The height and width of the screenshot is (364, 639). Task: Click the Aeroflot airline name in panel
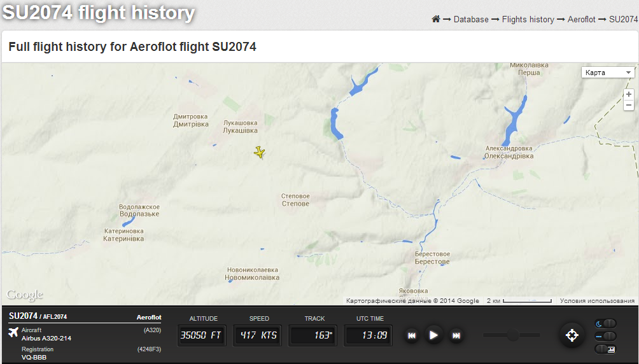(x=149, y=317)
